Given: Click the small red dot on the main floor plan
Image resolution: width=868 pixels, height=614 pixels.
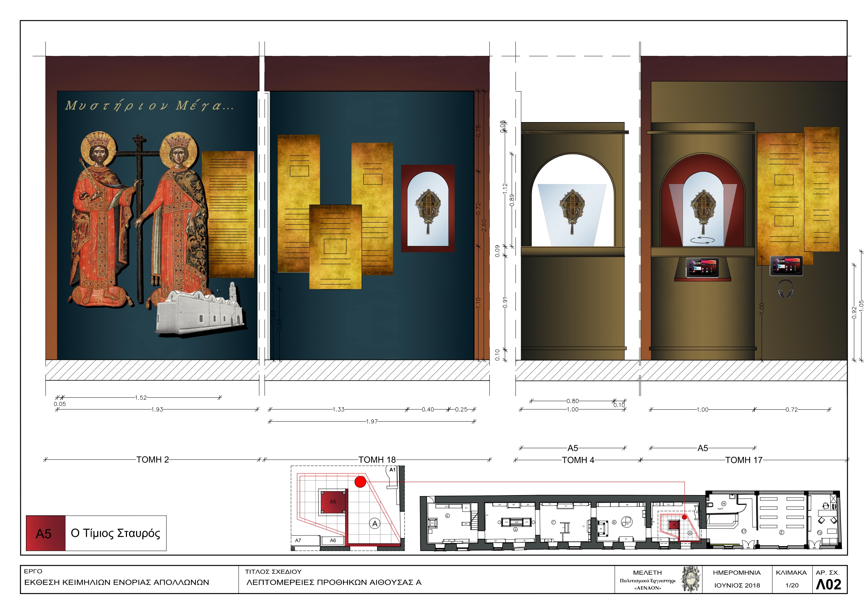Looking at the screenshot, I should [684, 517].
